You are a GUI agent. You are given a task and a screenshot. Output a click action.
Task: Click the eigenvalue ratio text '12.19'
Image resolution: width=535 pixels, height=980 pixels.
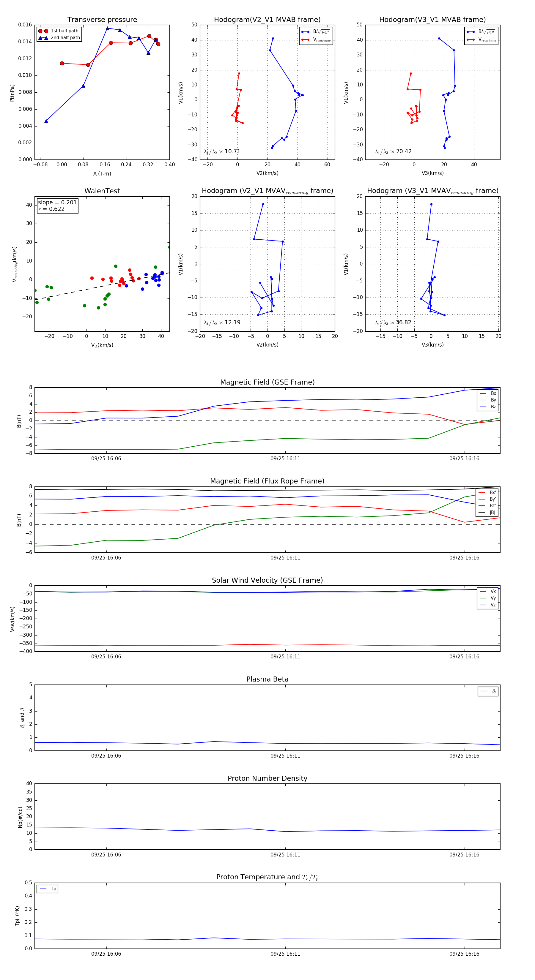(232, 323)
